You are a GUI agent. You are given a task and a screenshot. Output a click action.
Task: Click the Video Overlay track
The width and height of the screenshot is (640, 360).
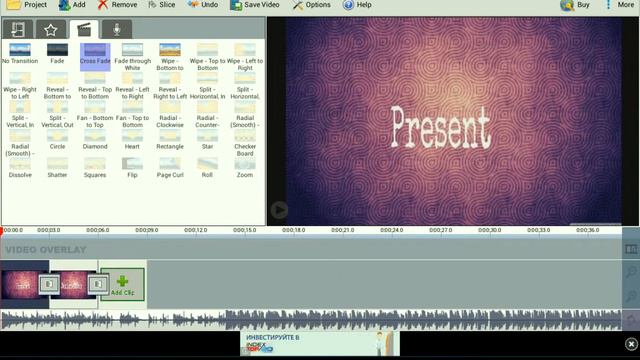[x=311, y=249]
